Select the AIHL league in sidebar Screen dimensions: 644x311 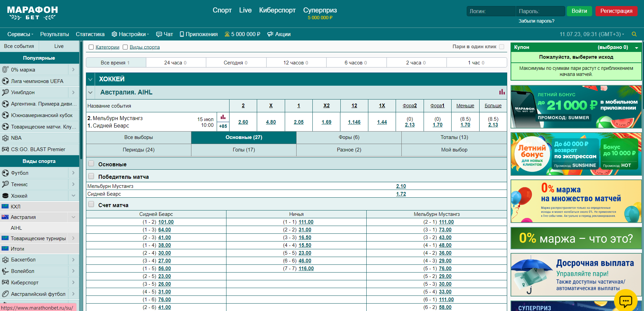coord(16,228)
